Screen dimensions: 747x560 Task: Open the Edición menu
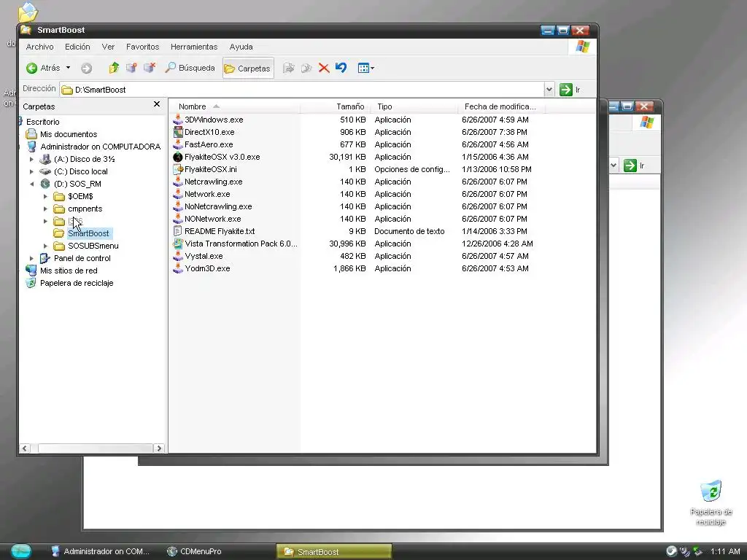[77, 47]
